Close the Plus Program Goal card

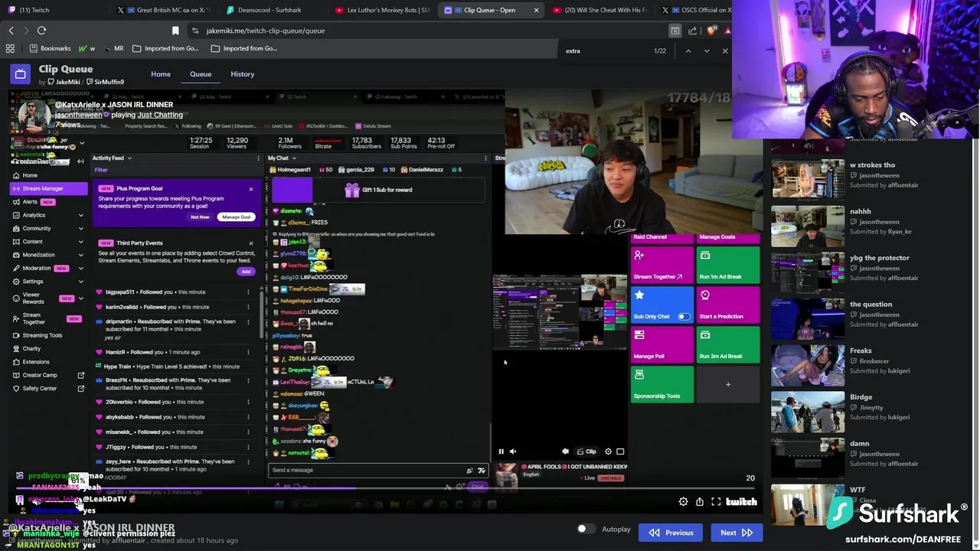[x=250, y=189]
